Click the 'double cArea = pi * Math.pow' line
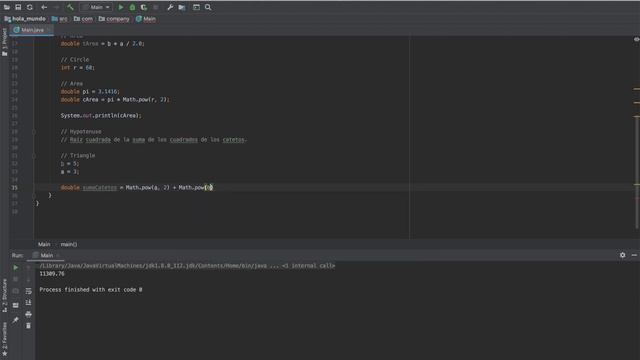 pyautogui.click(x=115, y=100)
